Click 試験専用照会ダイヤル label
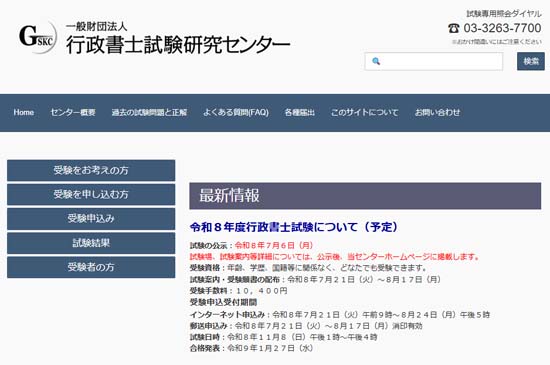Image resolution: width=550 pixels, height=365 pixels. 504,14
